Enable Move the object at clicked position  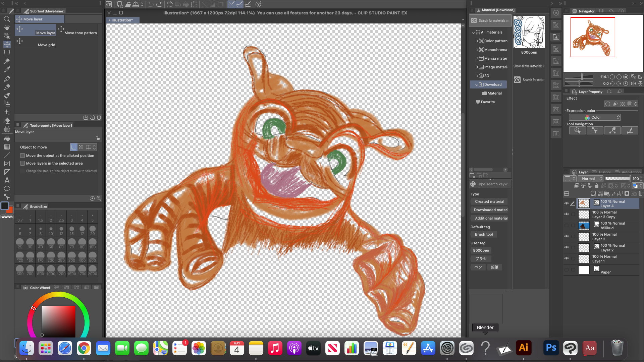tap(22, 156)
